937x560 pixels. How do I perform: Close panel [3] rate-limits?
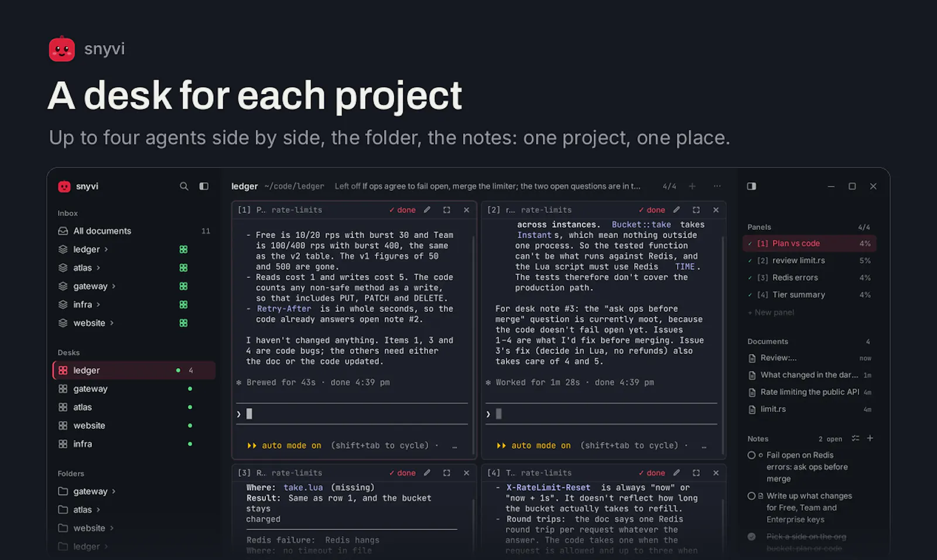pos(466,473)
